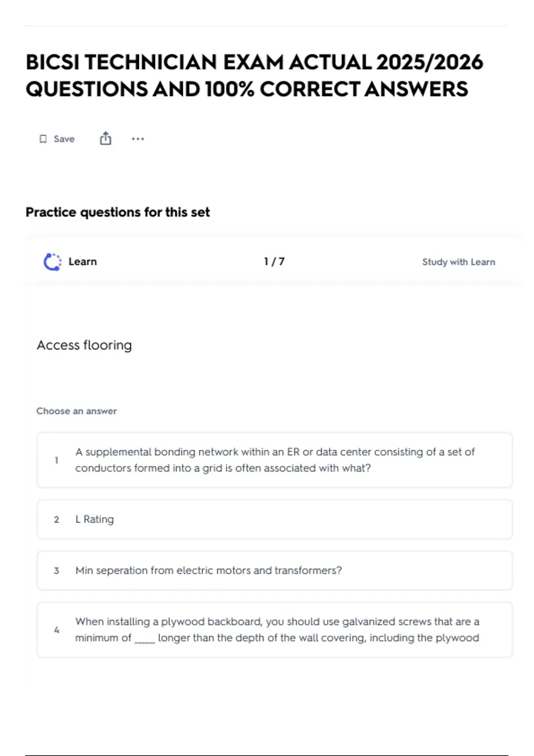Select the Min separation from electric motors answer

coord(275,571)
